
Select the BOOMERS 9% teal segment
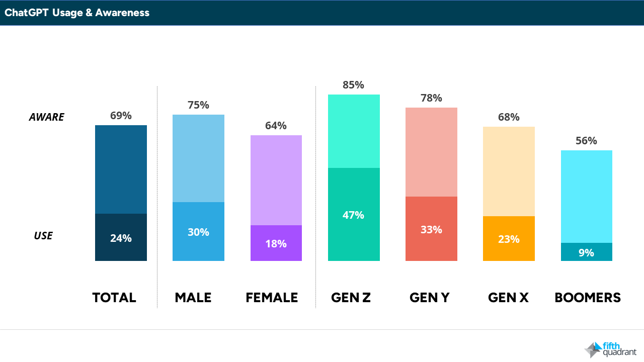click(x=587, y=252)
